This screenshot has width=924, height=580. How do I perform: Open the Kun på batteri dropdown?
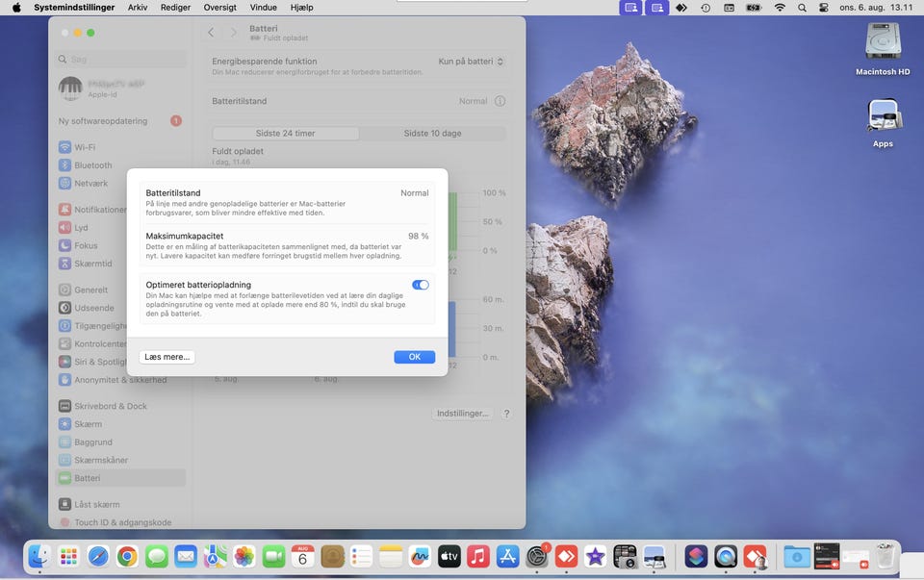pos(472,62)
